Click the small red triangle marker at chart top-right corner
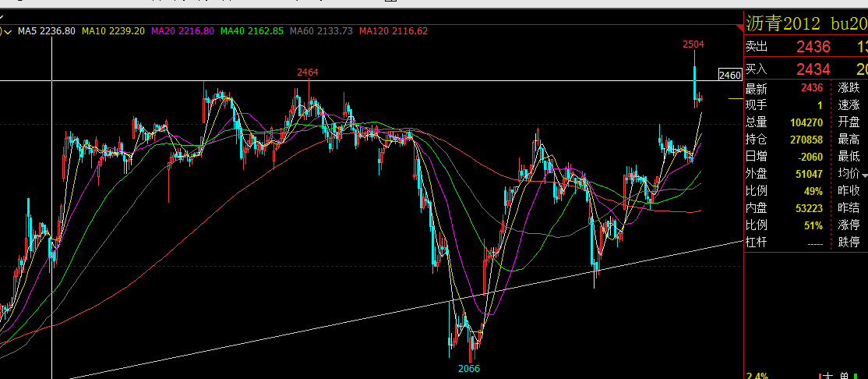Screen dimensions: 868x379 [x=739, y=27]
